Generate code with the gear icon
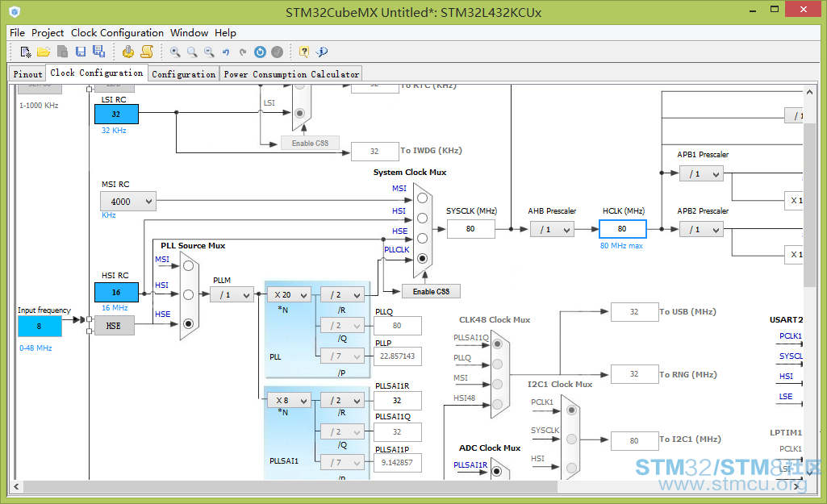827x504 pixels. point(128,52)
